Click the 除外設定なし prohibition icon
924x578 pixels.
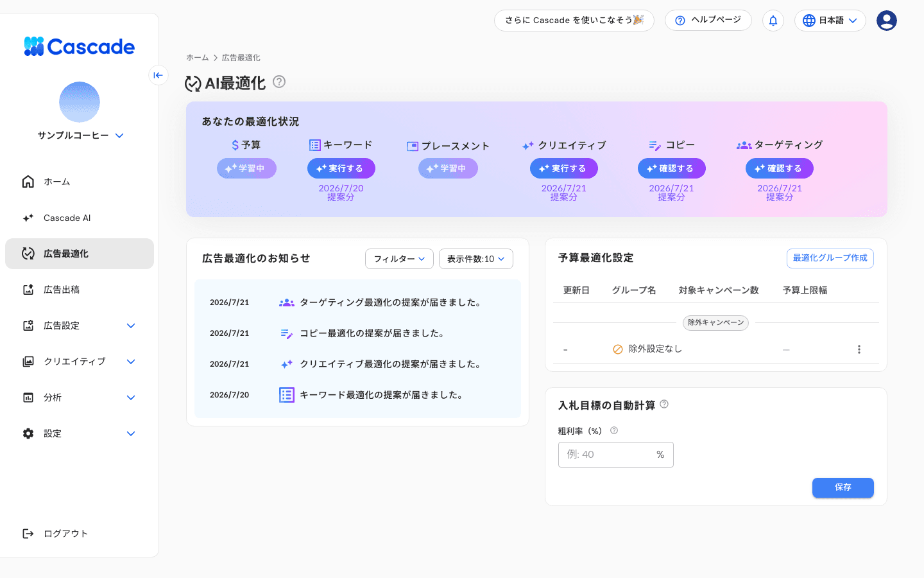pos(618,349)
